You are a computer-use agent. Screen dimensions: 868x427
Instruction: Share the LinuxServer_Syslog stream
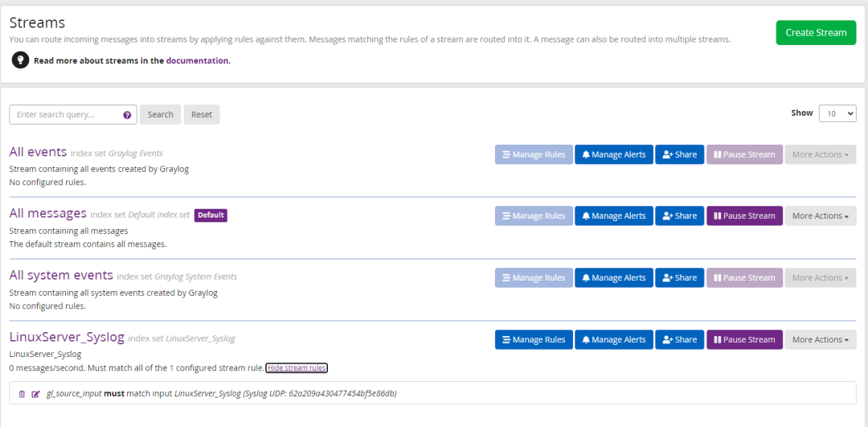(680, 340)
